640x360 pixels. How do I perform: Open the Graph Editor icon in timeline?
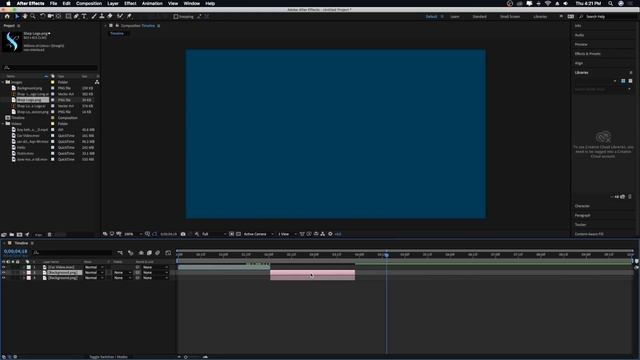168,253
